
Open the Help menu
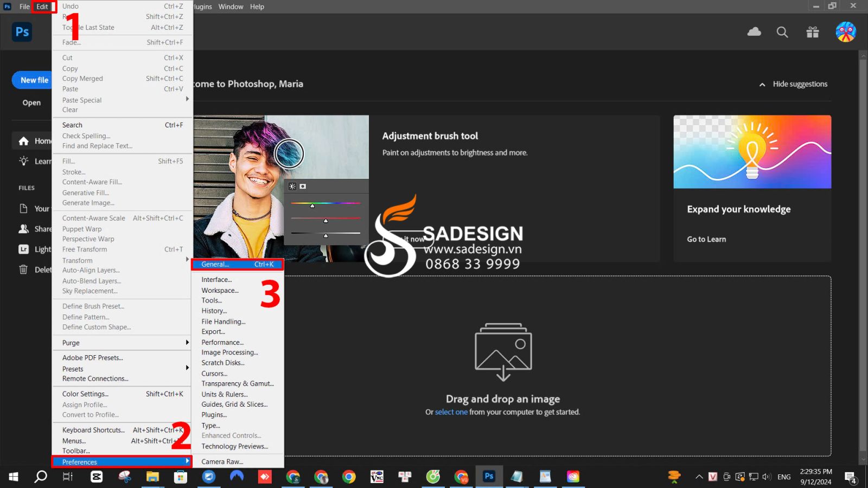[257, 7]
